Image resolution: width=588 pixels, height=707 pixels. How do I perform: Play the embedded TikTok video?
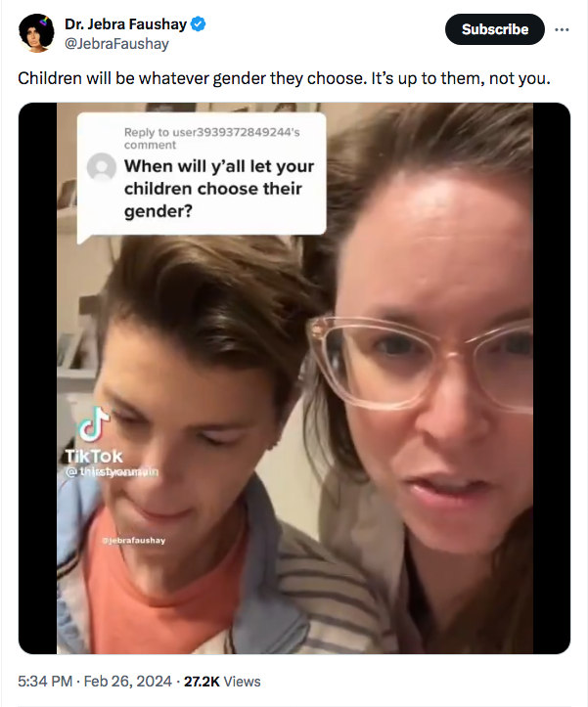(294, 378)
